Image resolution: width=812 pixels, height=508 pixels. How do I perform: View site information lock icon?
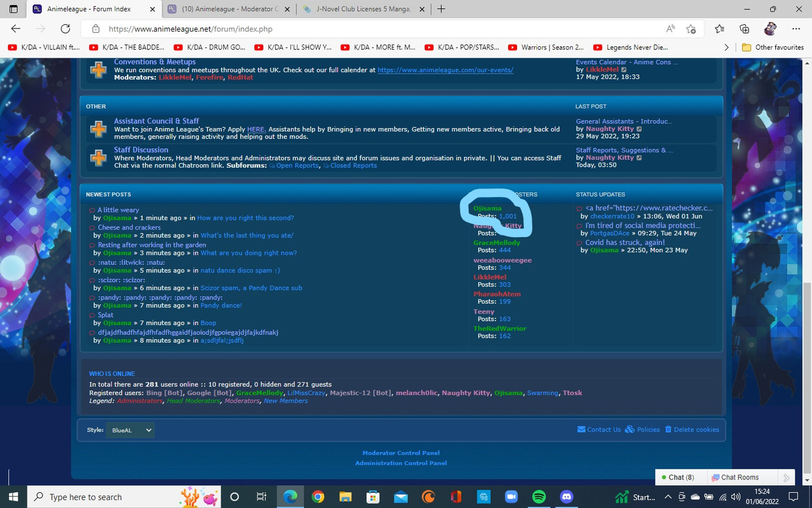coord(96,29)
